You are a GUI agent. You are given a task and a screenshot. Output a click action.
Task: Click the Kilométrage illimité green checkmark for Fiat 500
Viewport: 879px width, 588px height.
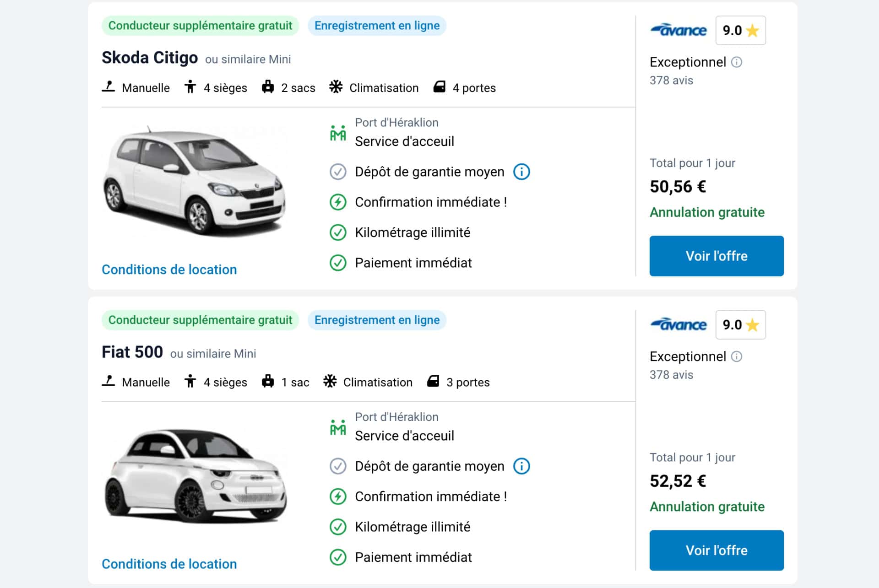pos(338,526)
